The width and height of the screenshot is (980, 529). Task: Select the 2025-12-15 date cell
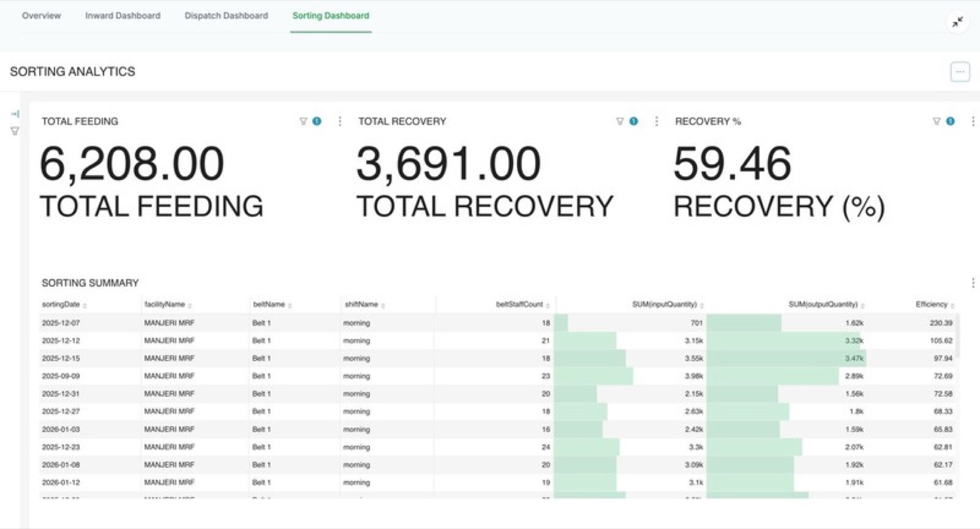pos(61,359)
